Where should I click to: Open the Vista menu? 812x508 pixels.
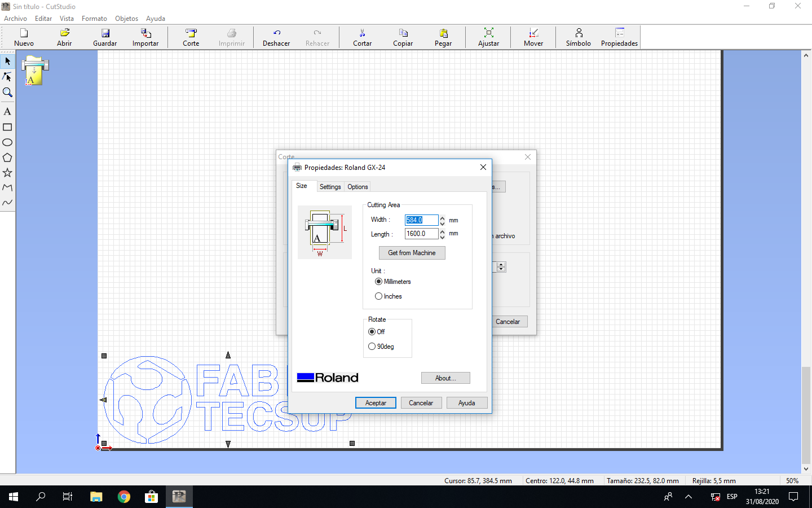point(67,19)
